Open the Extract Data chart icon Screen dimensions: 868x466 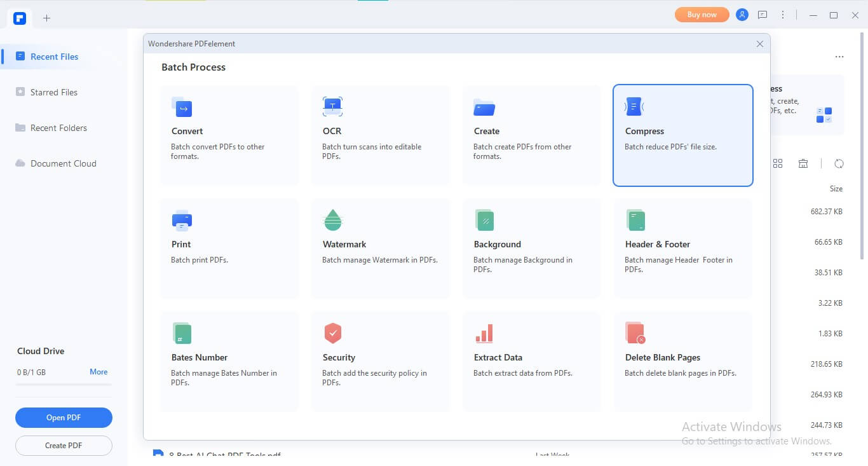click(484, 333)
